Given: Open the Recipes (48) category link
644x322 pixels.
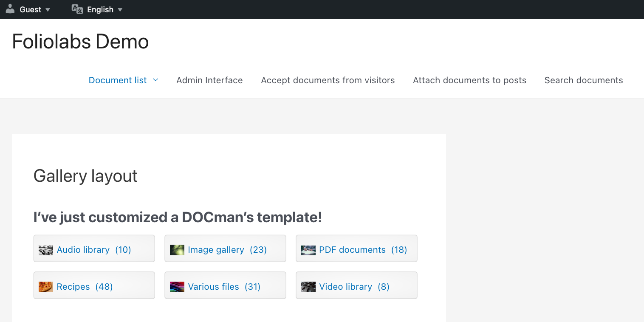Looking at the screenshot, I should (85, 287).
